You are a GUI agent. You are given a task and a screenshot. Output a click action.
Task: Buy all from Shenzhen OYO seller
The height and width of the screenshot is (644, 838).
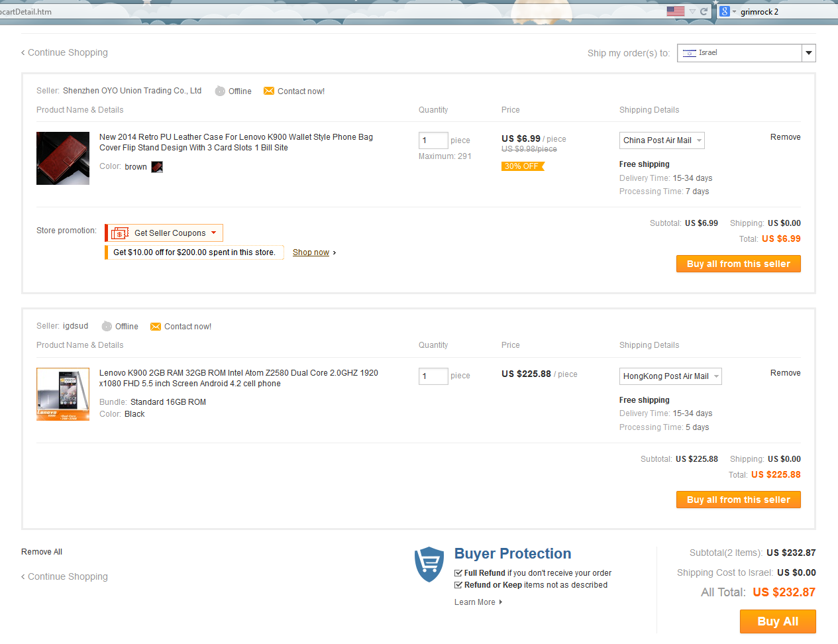click(x=738, y=264)
